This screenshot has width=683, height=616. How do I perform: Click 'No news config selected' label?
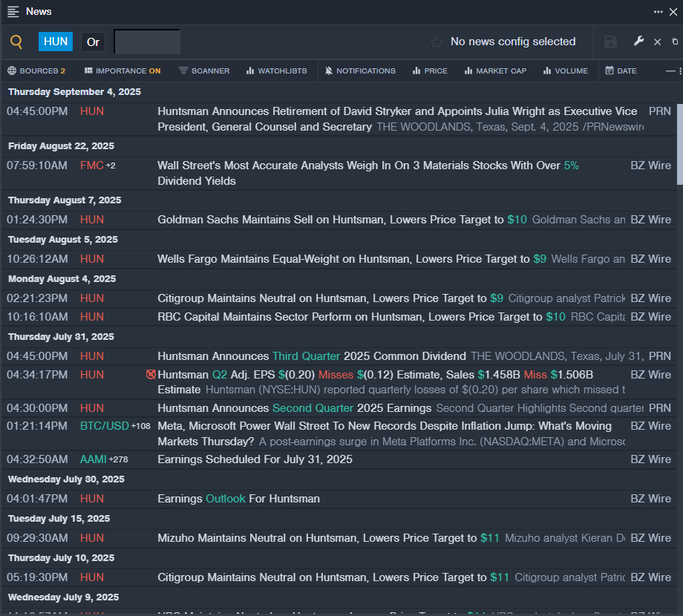(513, 42)
